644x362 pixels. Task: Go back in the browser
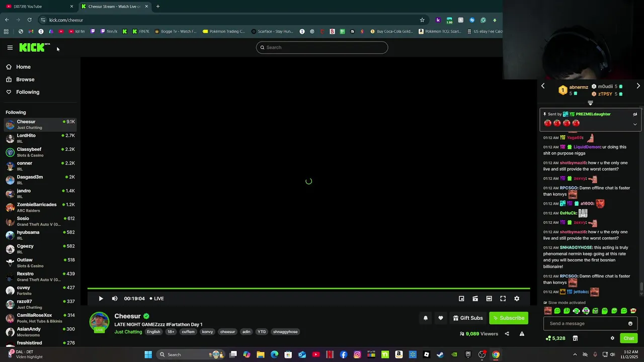(x=7, y=20)
